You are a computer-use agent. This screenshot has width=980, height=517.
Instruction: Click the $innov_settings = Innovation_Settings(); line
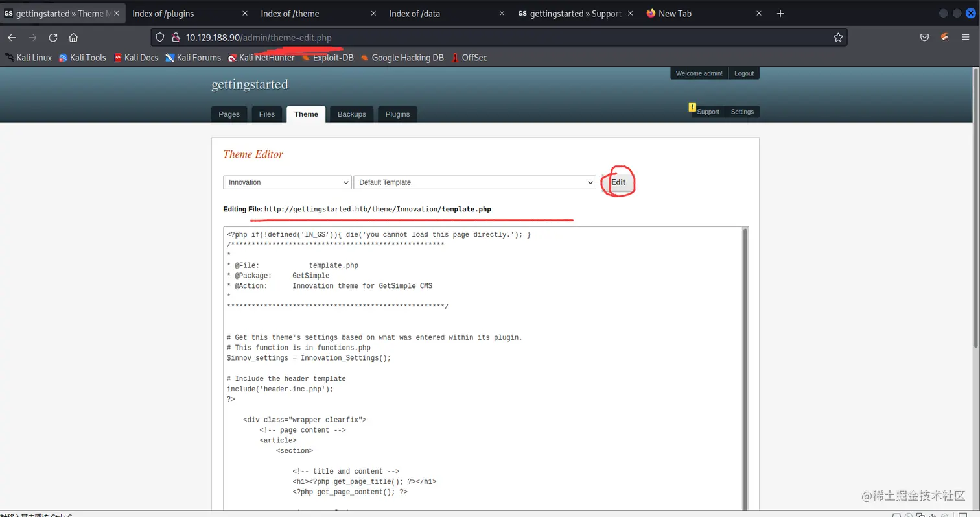(x=309, y=358)
